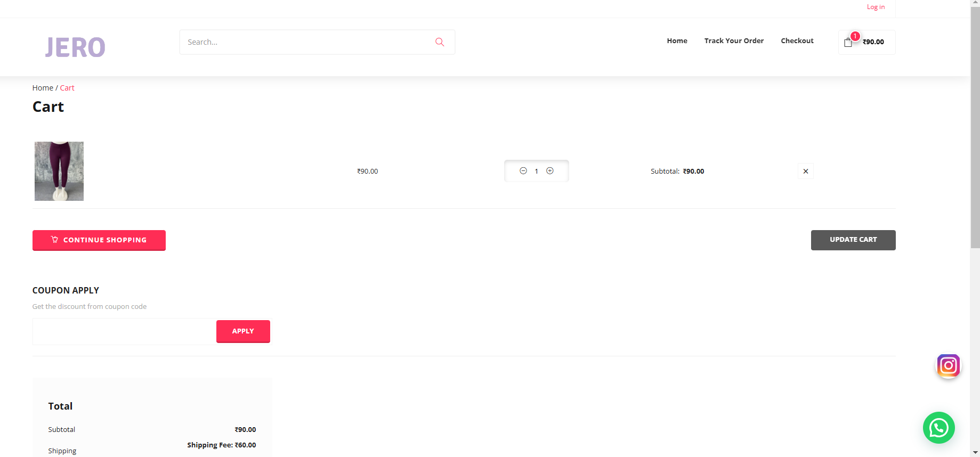The image size is (980, 457).
Task: Click the Home breadcrumb link
Action: tap(43, 88)
